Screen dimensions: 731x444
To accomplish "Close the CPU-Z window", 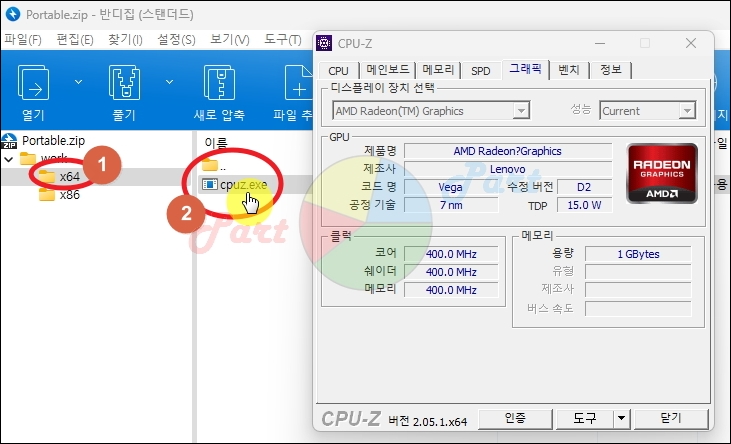I will tap(691, 43).
